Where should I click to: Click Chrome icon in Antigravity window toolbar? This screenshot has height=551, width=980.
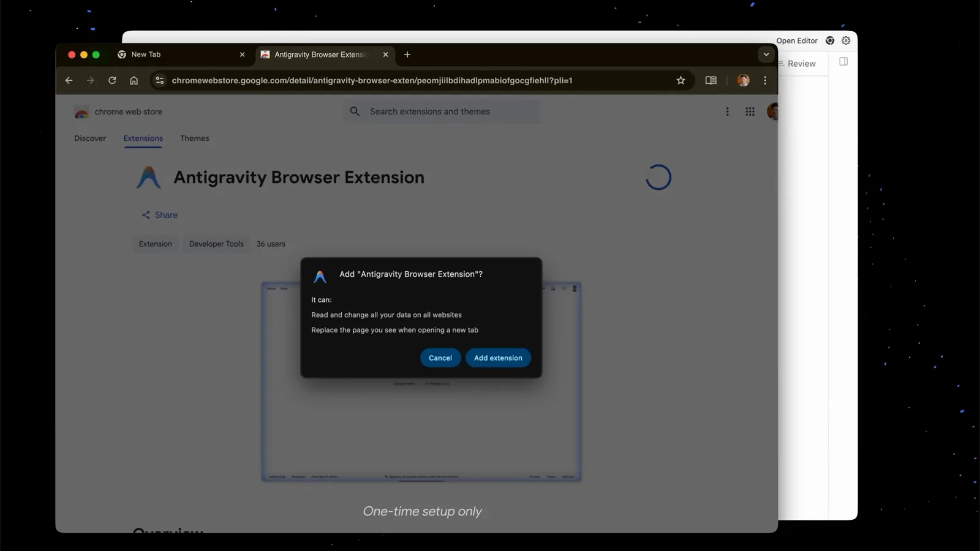pyautogui.click(x=830, y=40)
